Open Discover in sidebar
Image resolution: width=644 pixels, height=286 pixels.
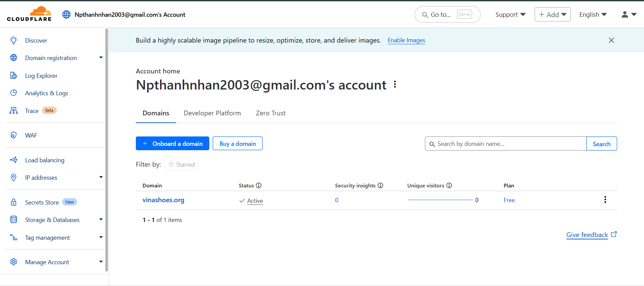(36, 40)
